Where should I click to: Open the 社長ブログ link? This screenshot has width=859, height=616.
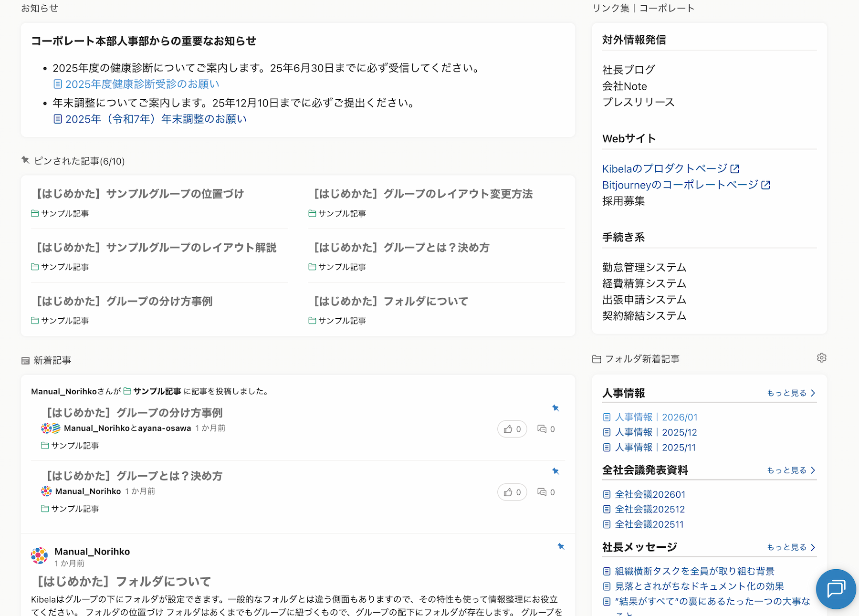(628, 69)
